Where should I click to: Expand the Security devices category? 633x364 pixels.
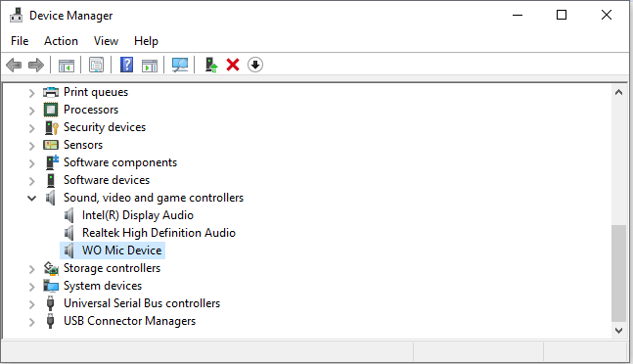click(x=32, y=128)
